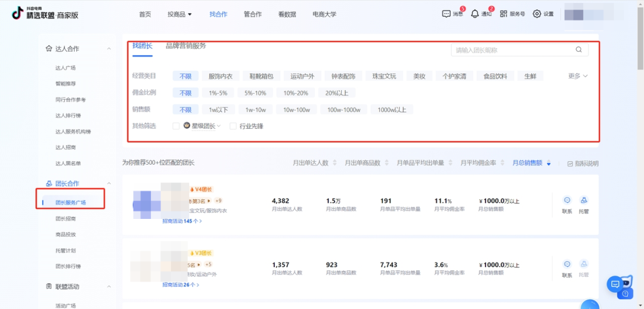Expand 更多 categories
The width and height of the screenshot is (644, 309).
click(578, 76)
